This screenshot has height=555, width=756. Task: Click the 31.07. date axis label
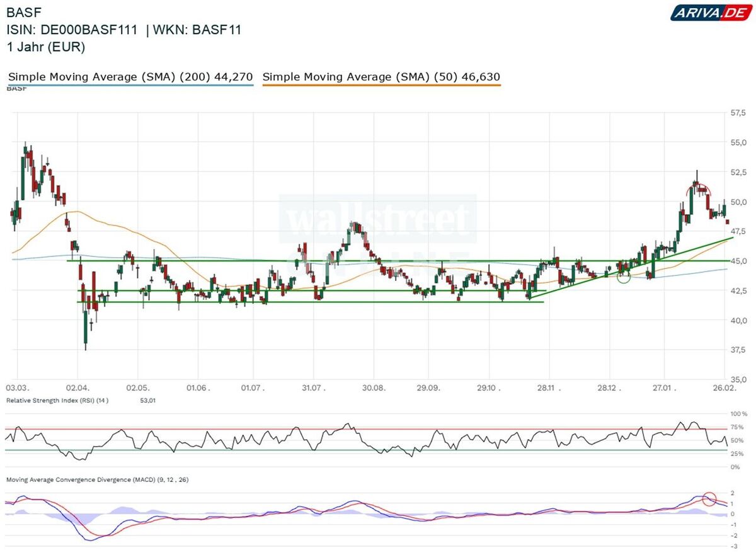[x=313, y=389]
